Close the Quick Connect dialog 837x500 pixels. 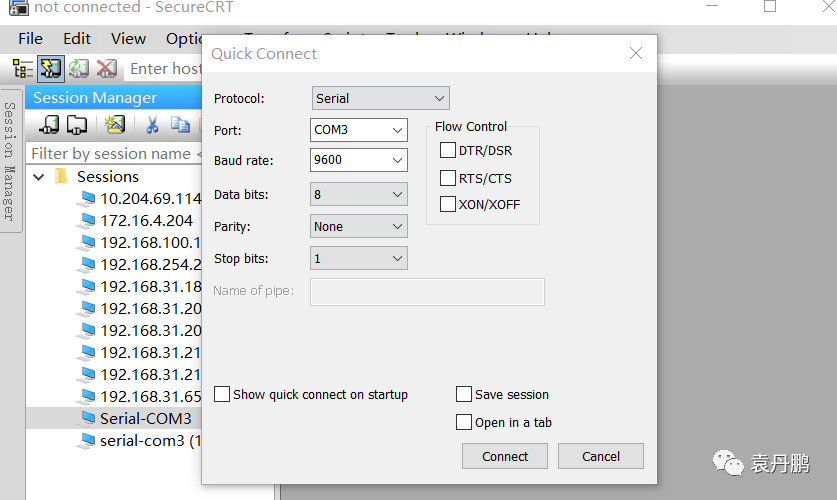pos(636,53)
